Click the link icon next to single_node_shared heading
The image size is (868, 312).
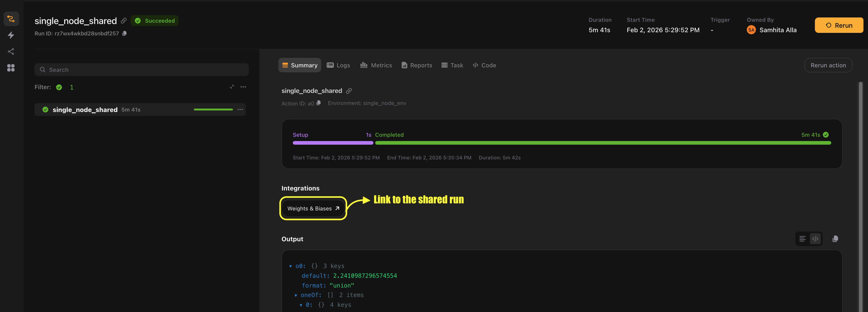click(349, 90)
